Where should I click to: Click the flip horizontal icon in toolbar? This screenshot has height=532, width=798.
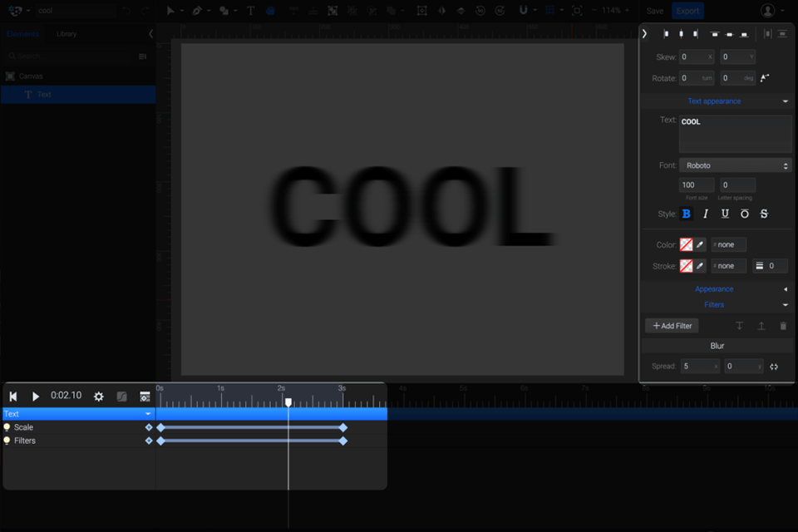441,10
